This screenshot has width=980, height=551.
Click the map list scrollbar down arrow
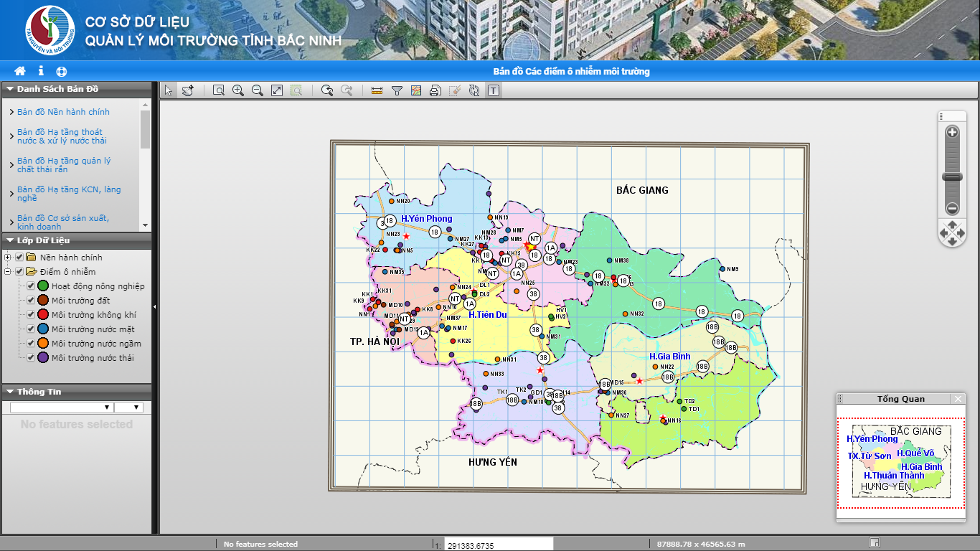pos(146,225)
